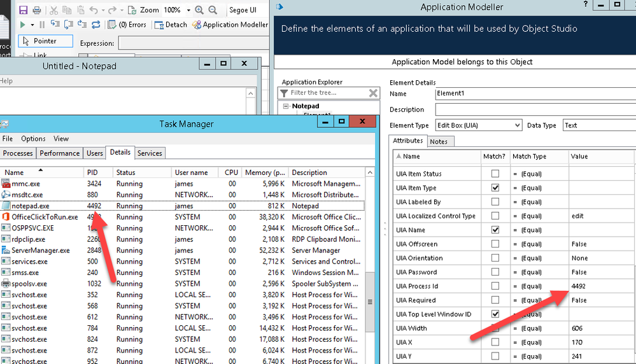The image size is (636, 364).
Task: Click the Zoom In magnifier icon
Action: point(199,10)
